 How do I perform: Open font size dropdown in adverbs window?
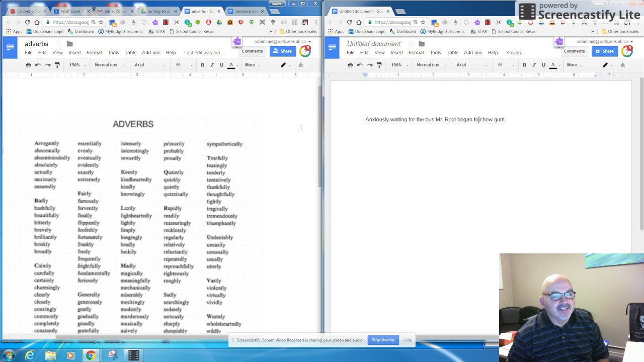184,65
